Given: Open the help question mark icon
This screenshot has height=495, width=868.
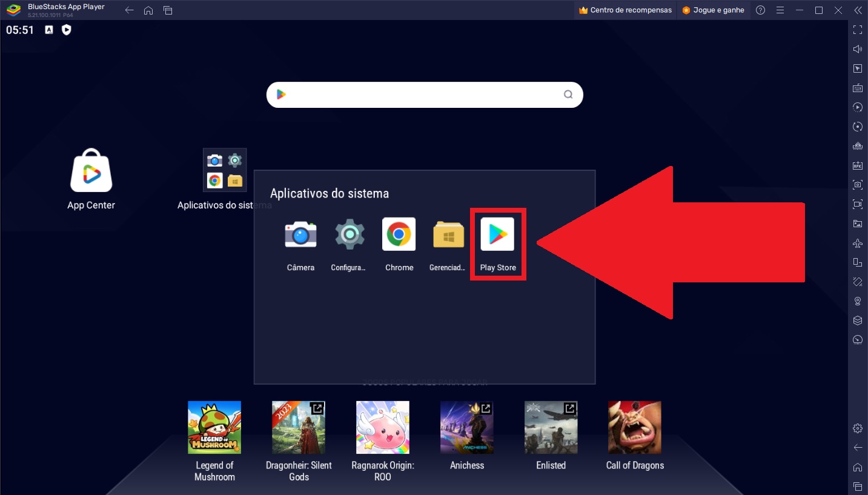Looking at the screenshot, I should [x=761, y=10].
